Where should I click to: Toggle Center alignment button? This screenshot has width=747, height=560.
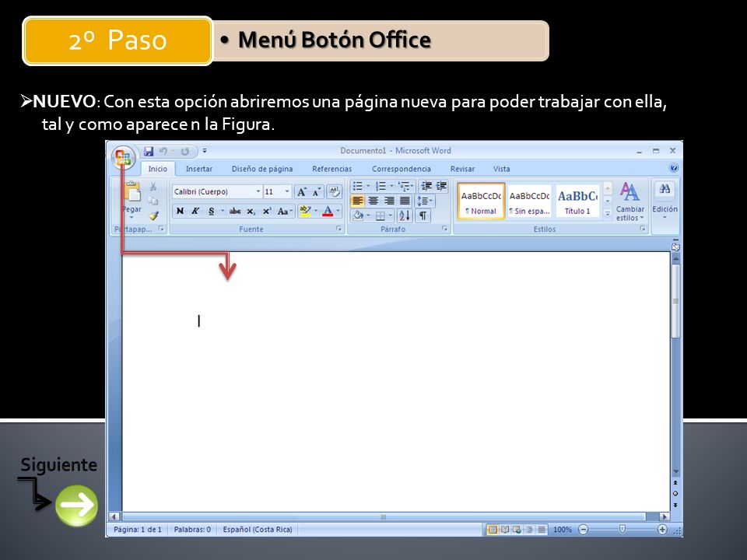pos(373,201)
